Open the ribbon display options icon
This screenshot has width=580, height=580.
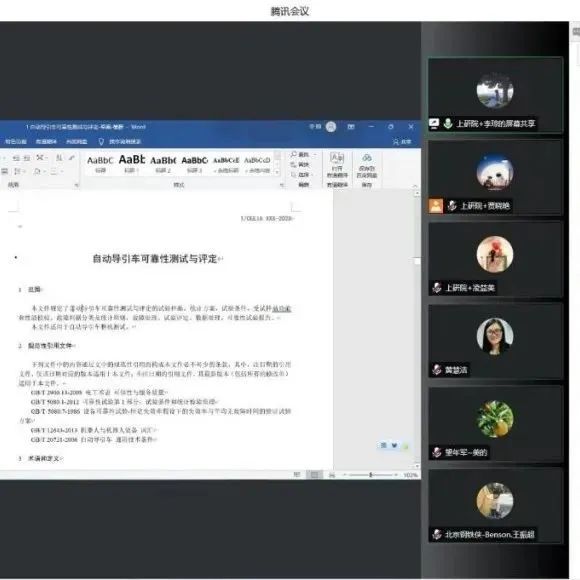click(x=351, y=127)
